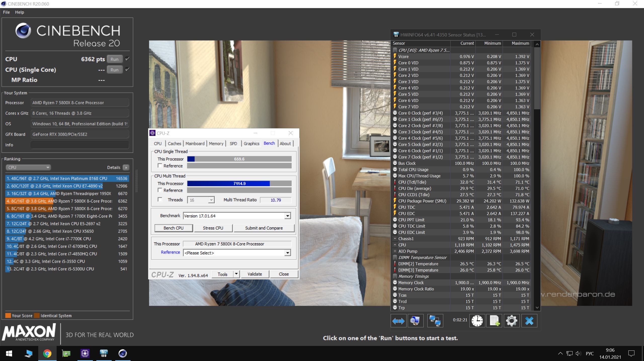This screenshot has width=644, height=361.
Task: Switch to the Memory tab in CPU-Z
Action: point(216,143)
